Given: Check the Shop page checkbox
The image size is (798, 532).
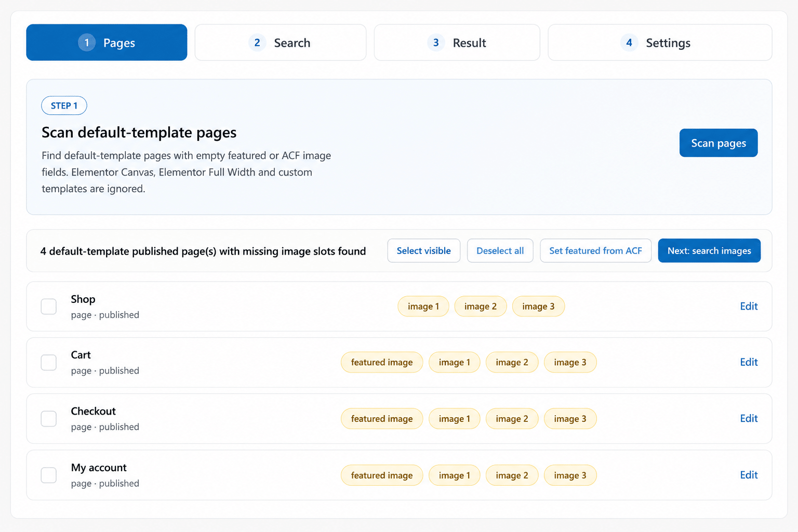Looking at the screenshot, I should click(x=49, y=307).
